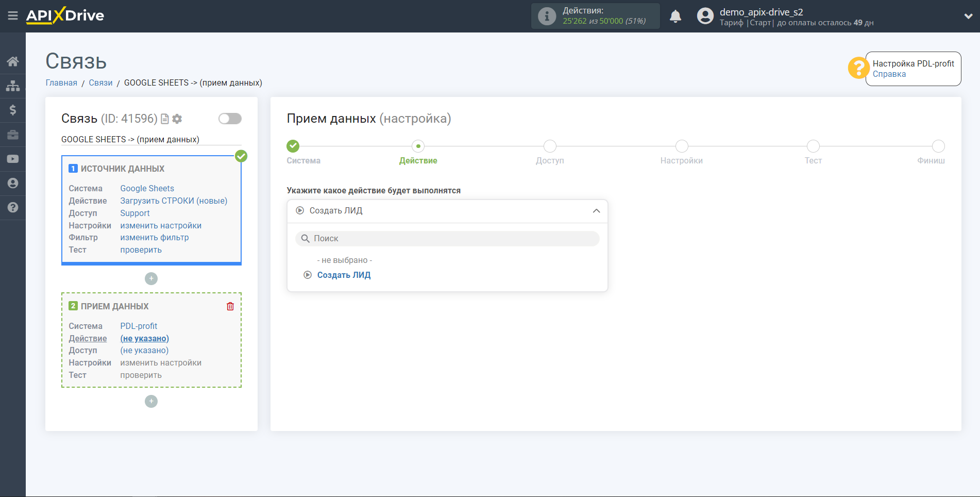Click изменить фильтр link
This screenshot has height=497, width=980.
tap(155, 238)
